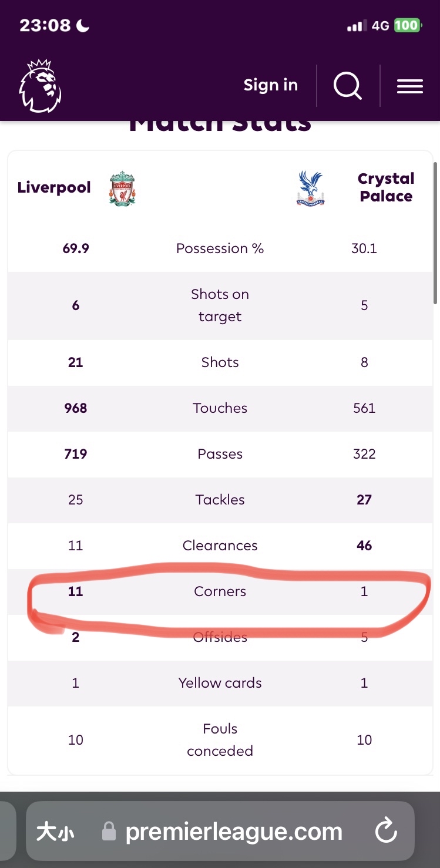Tap the Fouls conceded stat label
The width and height of the screenshot is (440, 868).
click(x=220, y=740)
